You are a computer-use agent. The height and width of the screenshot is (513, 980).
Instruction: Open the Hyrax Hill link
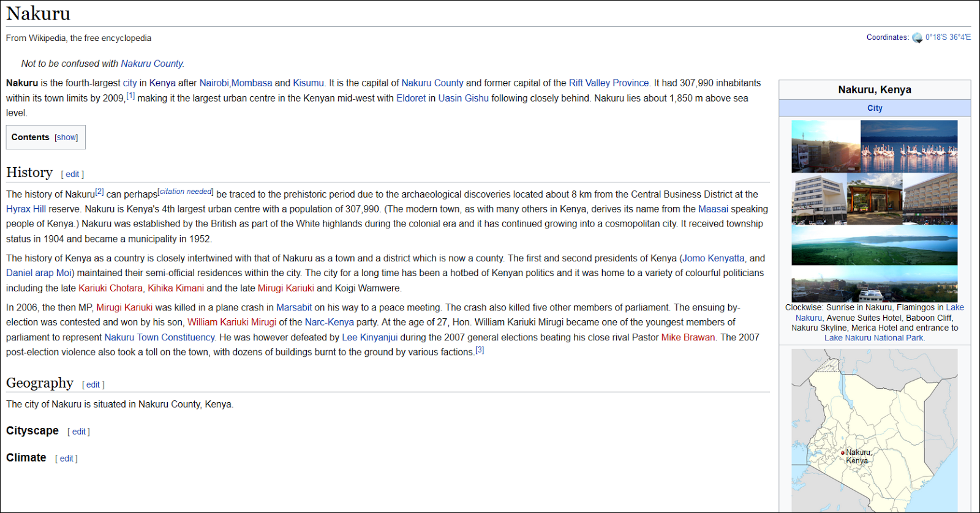tap(26, 209)
